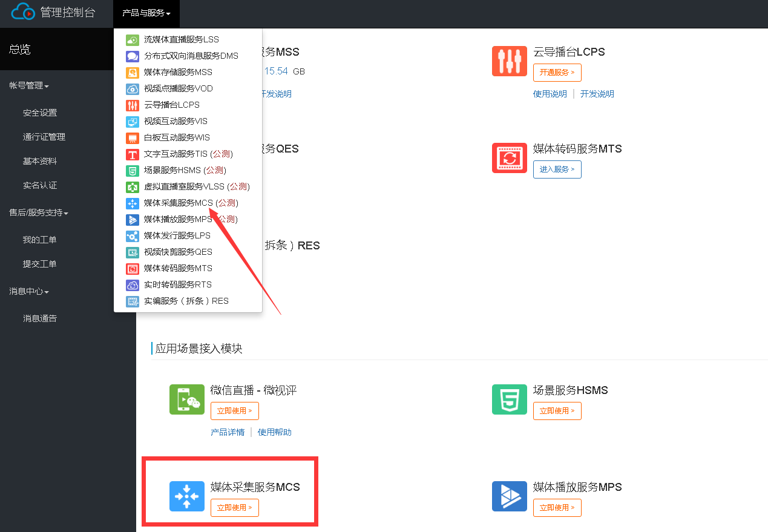Click the large 媒体采集服务MCS card icon

pos(187,496)
